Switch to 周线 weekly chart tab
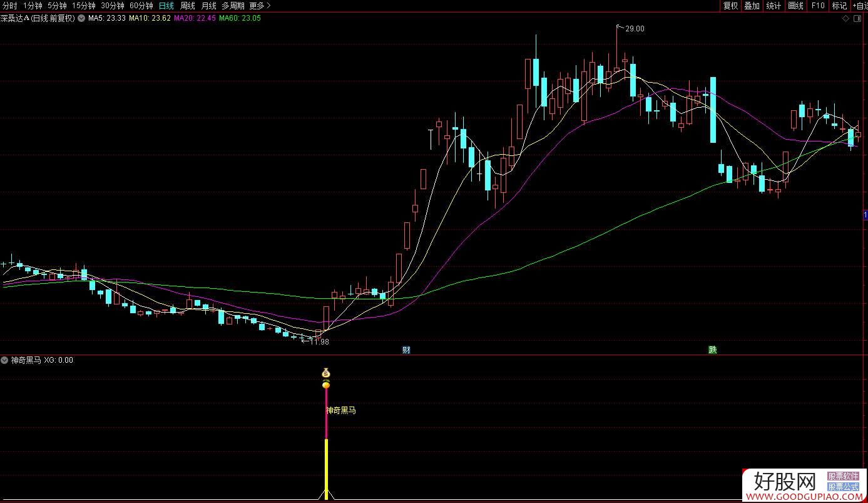Screen dimensions: 868x503 pyautogui.click(x=188, y=6)
